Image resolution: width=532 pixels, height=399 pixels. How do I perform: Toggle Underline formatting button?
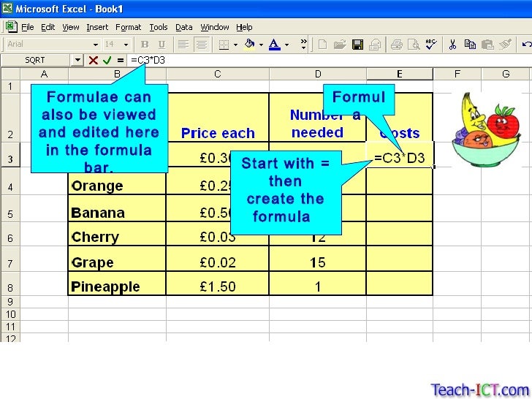[x=161, y=45]
